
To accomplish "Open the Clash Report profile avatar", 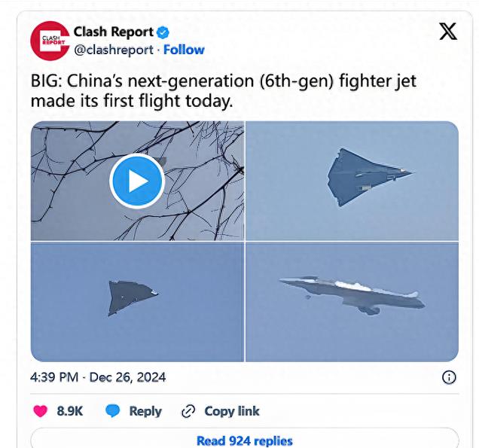I will click(x=50, y=41).
